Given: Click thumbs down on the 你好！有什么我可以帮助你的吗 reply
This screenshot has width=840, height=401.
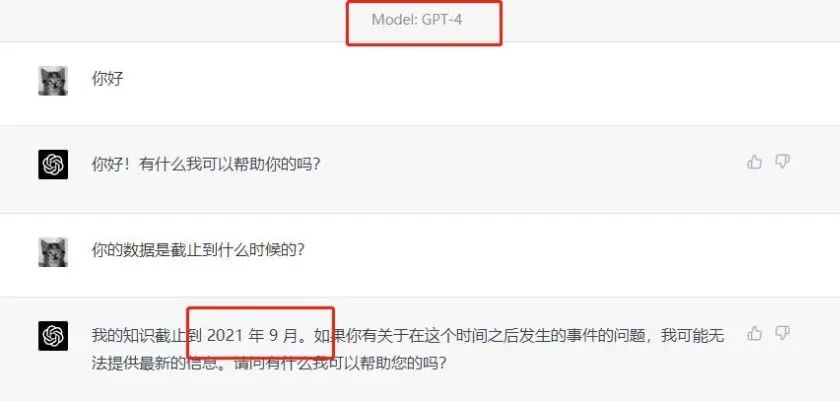Looking at the screenshot, I should coord(783,162).
